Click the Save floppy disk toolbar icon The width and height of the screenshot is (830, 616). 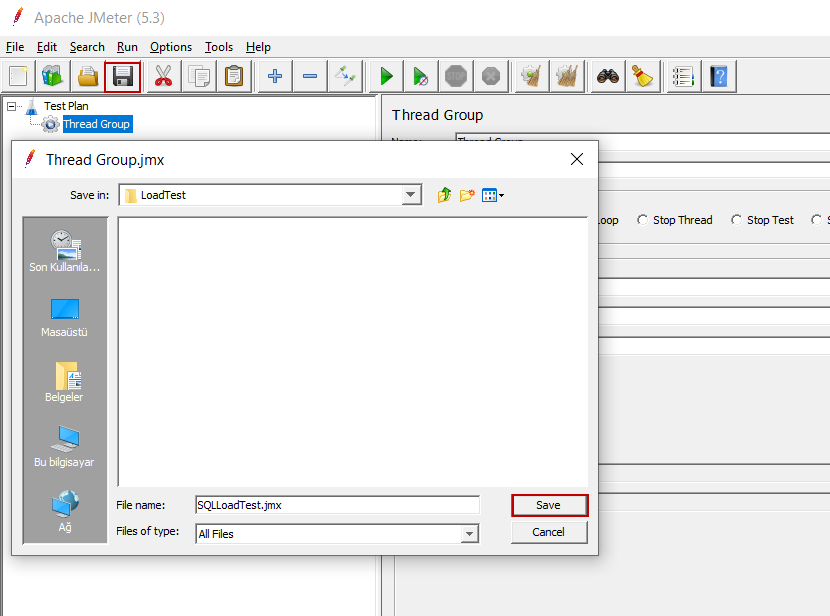click(x=122, y=76)
